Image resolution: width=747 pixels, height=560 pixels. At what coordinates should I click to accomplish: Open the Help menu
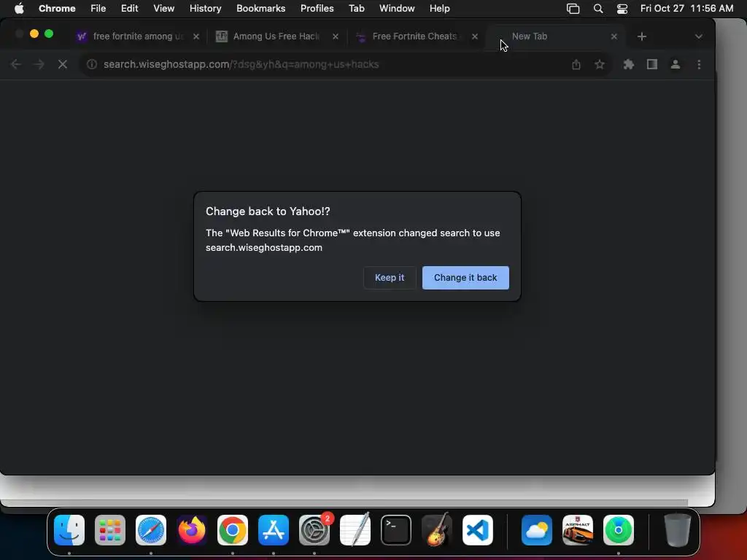tap(439, 9)
